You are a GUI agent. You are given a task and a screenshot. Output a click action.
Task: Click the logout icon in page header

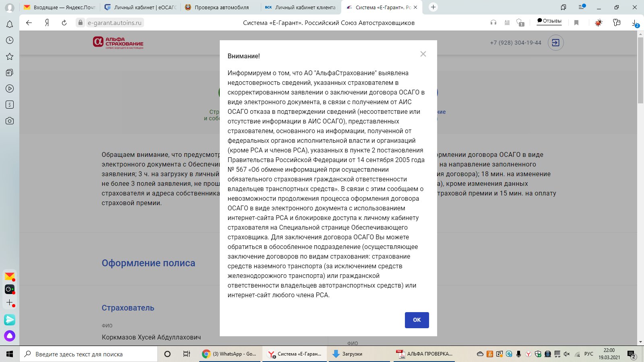(x=555, y=43)
